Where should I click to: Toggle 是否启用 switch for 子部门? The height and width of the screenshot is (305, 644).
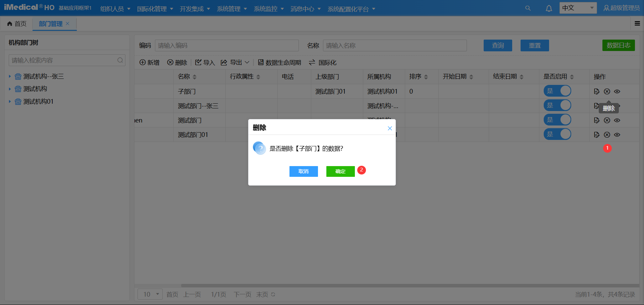click(x=557, y=91)
